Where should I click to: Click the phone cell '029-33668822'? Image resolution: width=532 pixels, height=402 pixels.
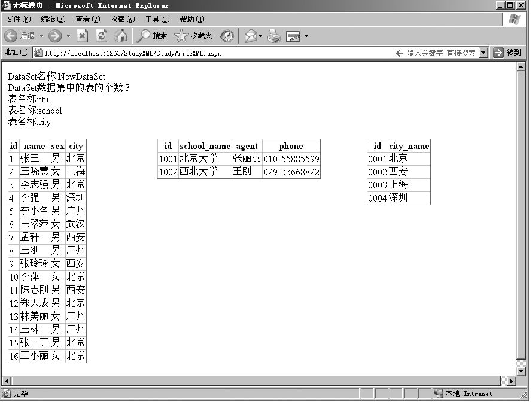tap(291, 172)
